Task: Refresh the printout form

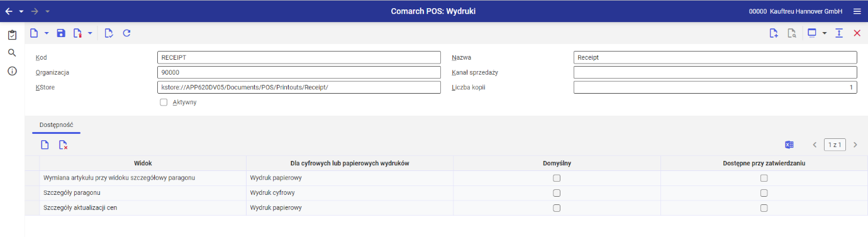Action: [x=126, y=33]
